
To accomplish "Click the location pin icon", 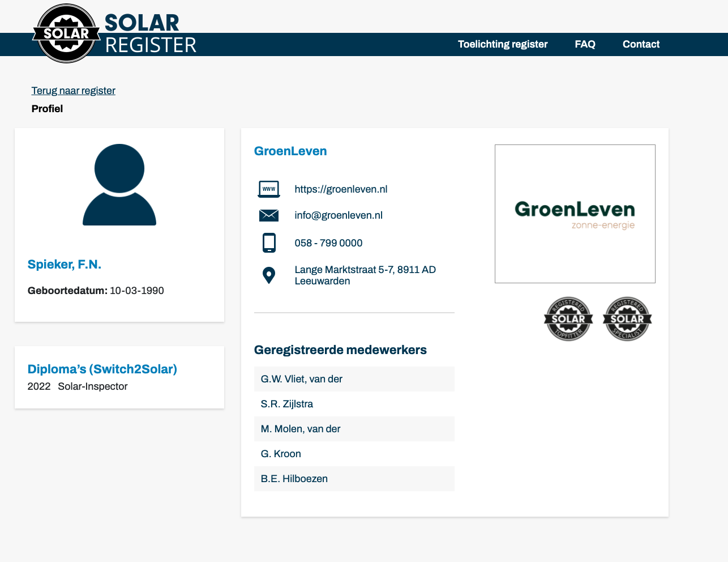I will 269,275.
